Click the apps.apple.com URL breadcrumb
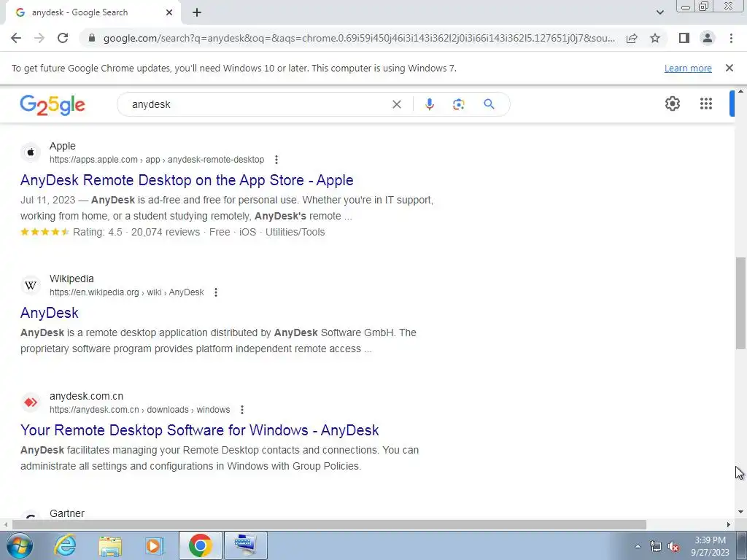 pos(157,160)
